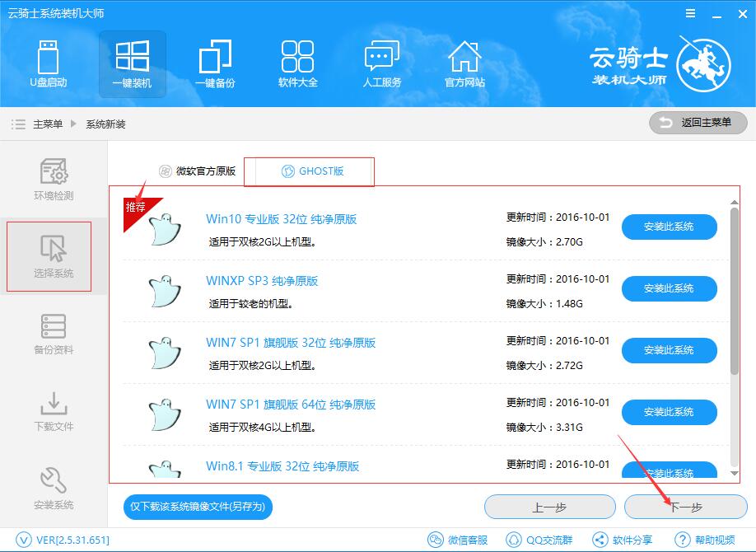Click 上一步 to go back
The width and height of the screenshot is (756, 552).
coord(549,507)
